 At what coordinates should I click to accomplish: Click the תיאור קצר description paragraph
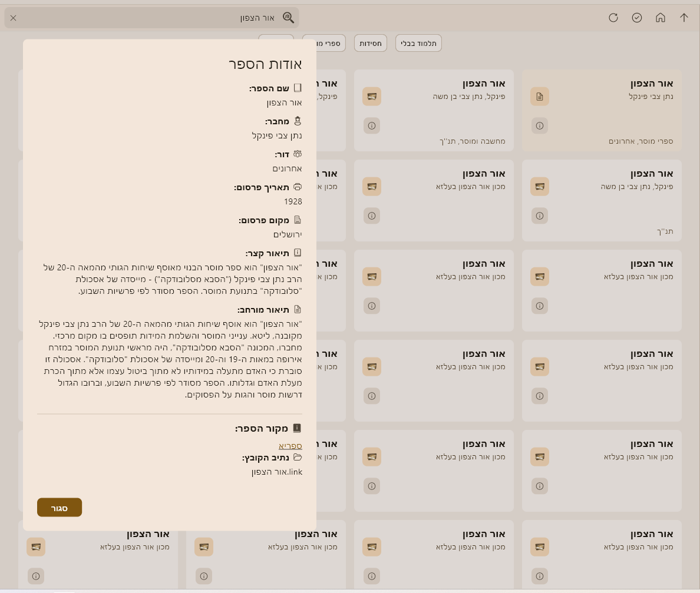(x=173, y=279)
